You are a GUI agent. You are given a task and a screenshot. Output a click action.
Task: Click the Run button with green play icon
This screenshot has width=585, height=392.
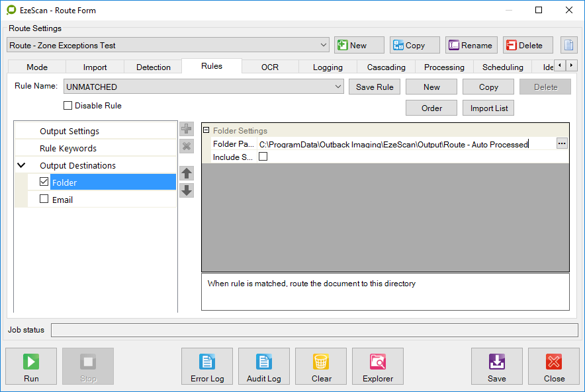(31, 366)
